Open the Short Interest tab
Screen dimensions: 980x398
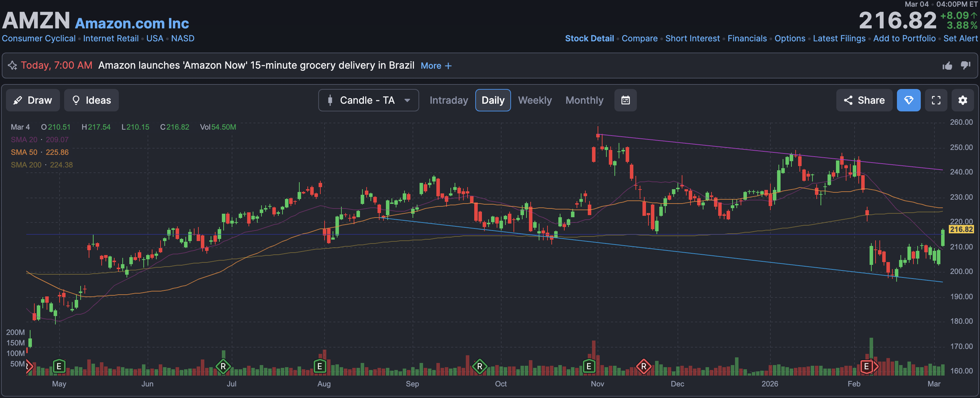coord(692,39)
